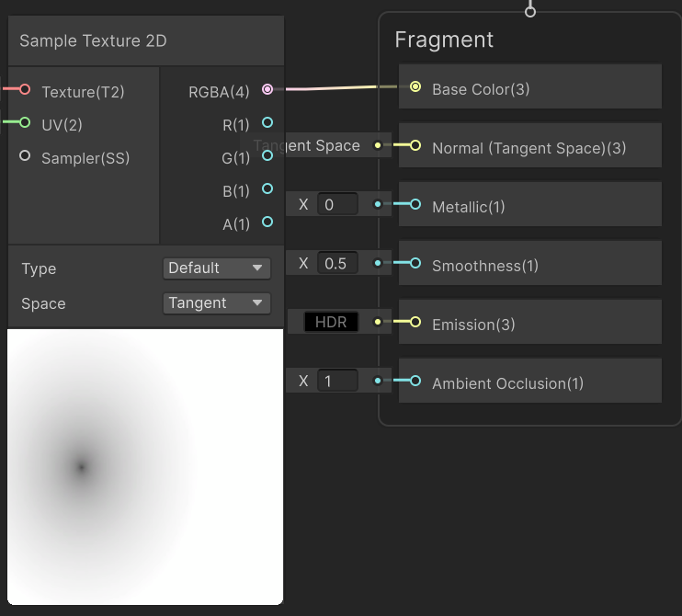Image resolution: width=682 pixels, height=616 pixels.
Task: Click the B(1) output port
Action: [267, 188]
